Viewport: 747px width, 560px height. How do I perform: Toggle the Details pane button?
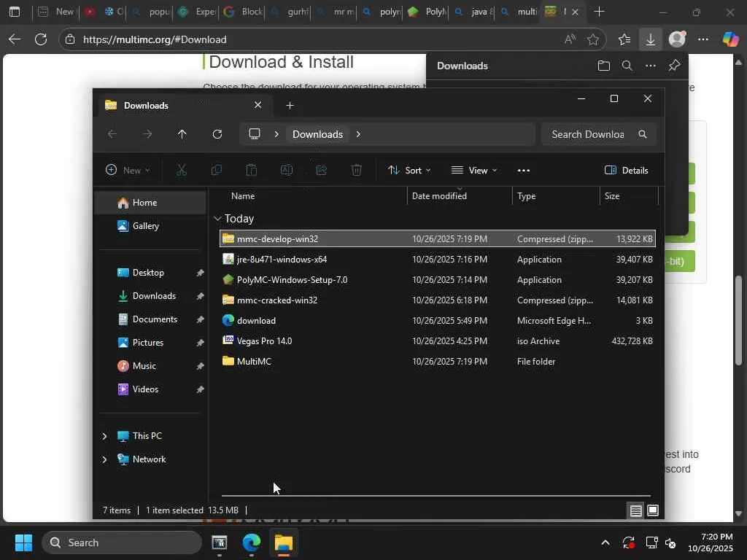[626, 171]
